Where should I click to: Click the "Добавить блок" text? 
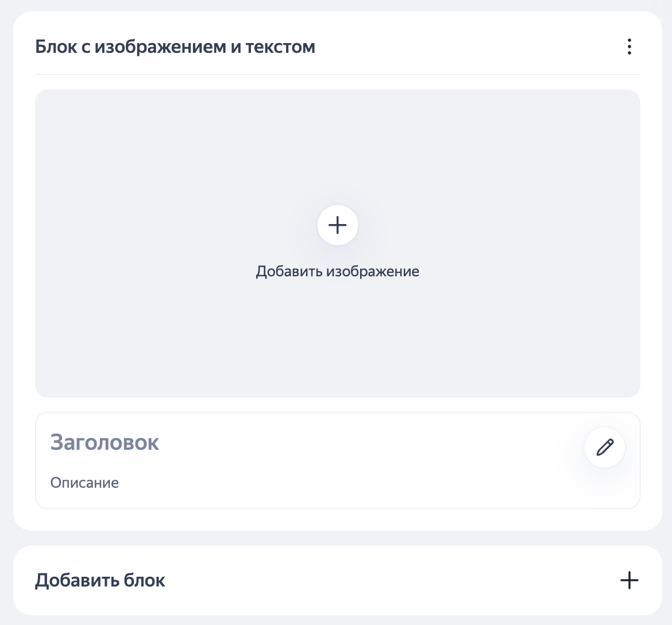[x=100, y=580]
